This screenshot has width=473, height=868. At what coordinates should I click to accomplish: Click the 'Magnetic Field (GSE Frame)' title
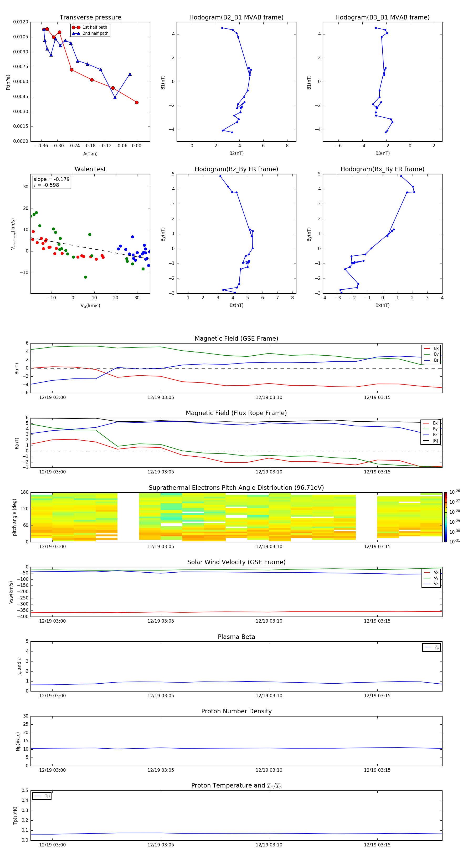point(236,339)
